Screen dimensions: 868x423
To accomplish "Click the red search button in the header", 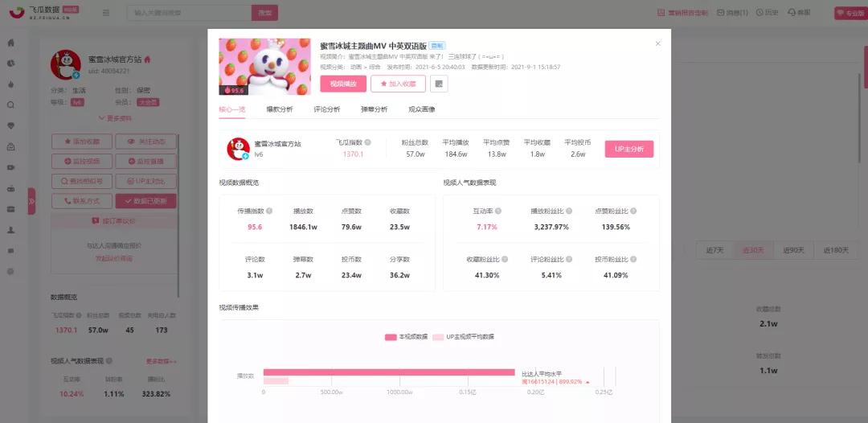I will coord(264,13).
